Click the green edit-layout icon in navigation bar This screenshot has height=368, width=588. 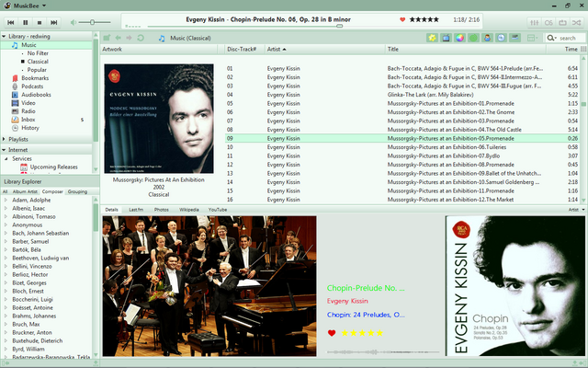tap(107, 38)
